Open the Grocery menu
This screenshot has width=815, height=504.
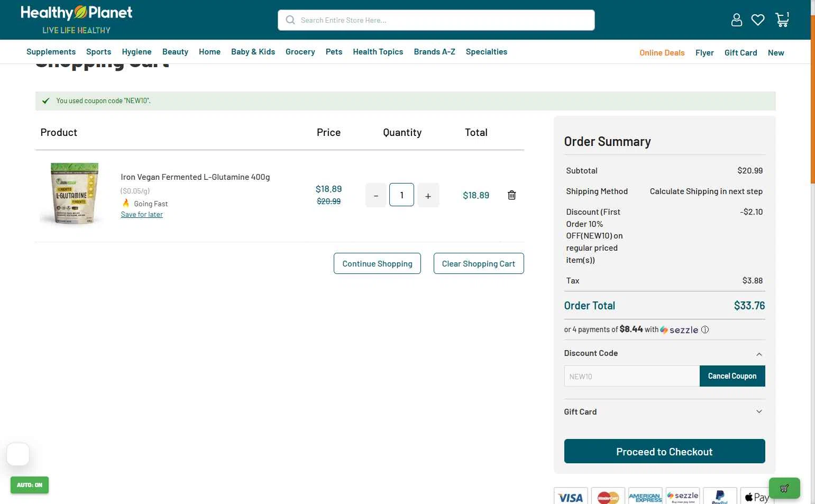tap(300, 52)
